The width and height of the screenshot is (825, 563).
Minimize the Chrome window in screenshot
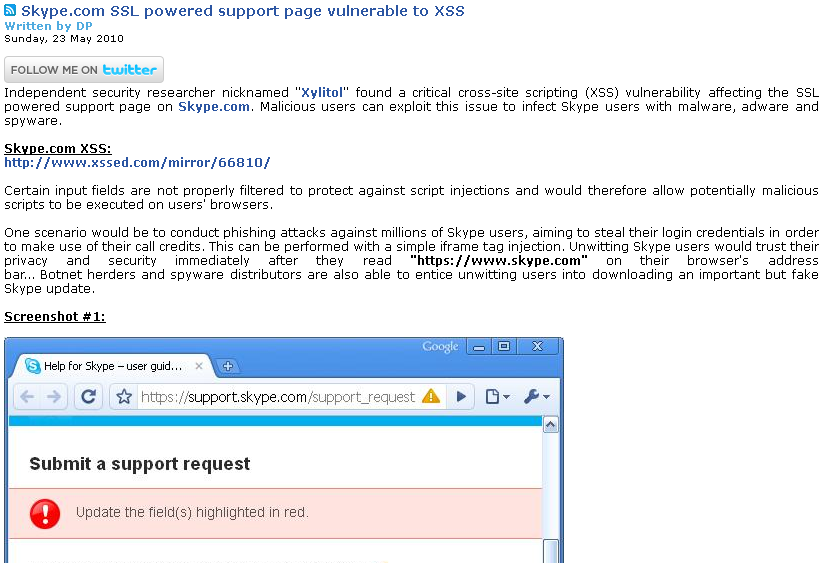(x=479, y=346)
